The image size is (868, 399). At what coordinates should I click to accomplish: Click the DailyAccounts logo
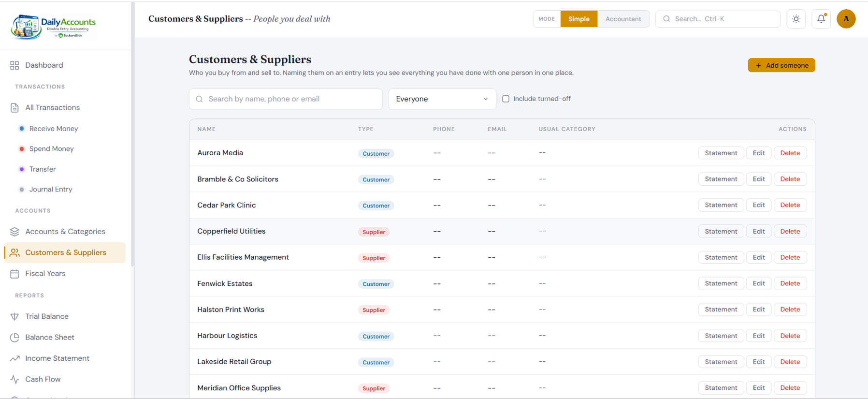(54, 27)
